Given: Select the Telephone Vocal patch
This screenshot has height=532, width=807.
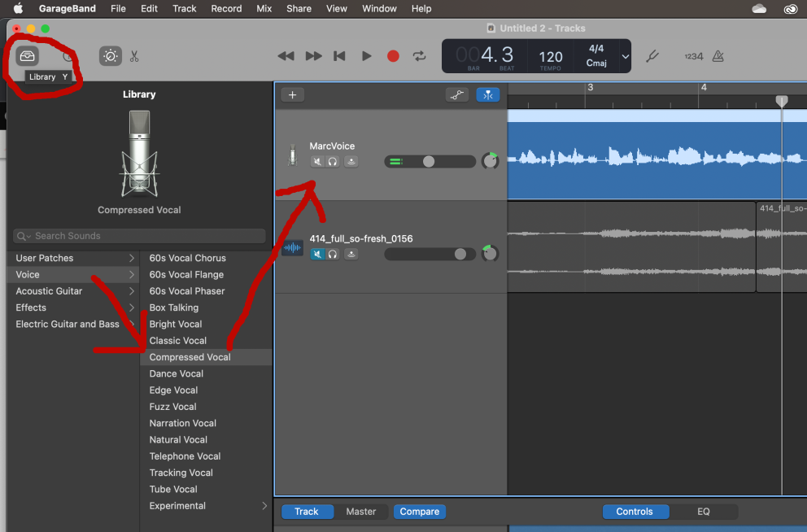Looking at the screenshot, I should (206, 456).
